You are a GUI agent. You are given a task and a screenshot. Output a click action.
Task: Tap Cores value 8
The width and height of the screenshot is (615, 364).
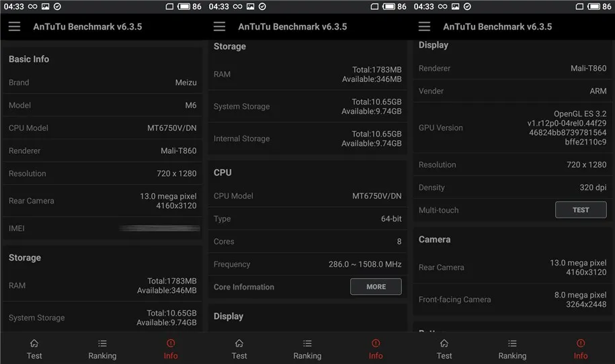click(399, 242)
